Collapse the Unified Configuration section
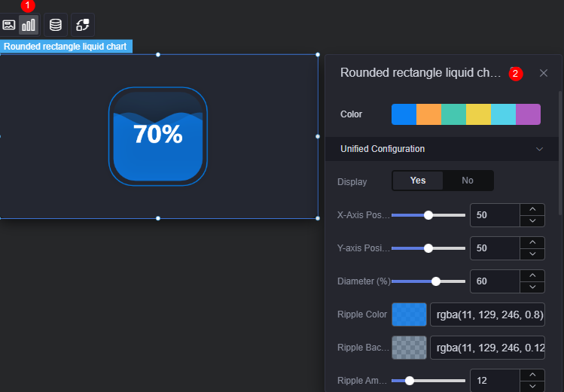 coord(539,149)
